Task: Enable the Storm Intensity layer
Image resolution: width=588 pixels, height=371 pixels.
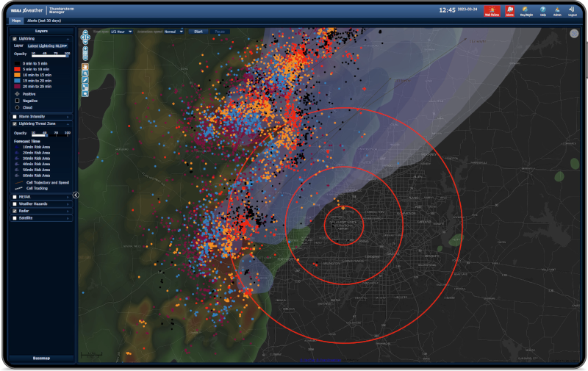Action: [x=15, y=116]
